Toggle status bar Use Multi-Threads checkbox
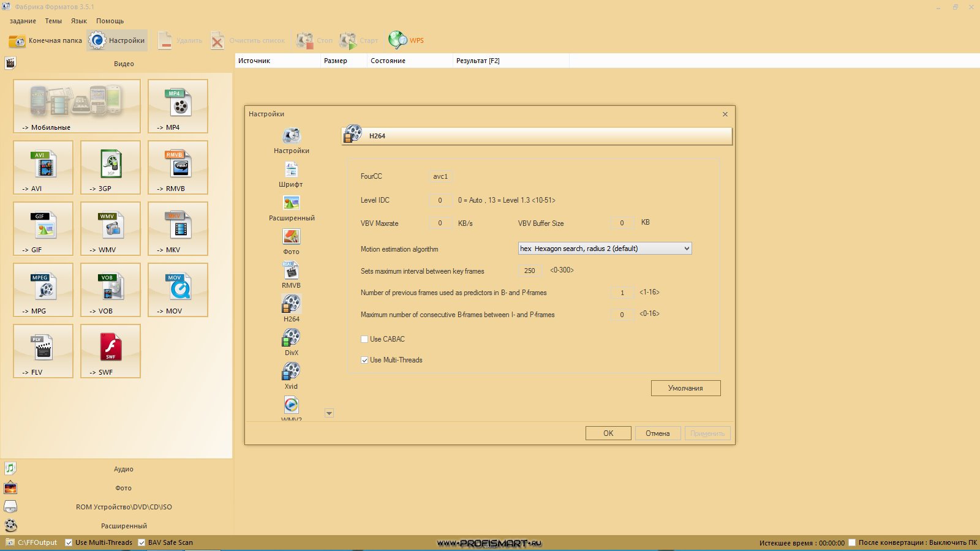 [x=69, y=542]
